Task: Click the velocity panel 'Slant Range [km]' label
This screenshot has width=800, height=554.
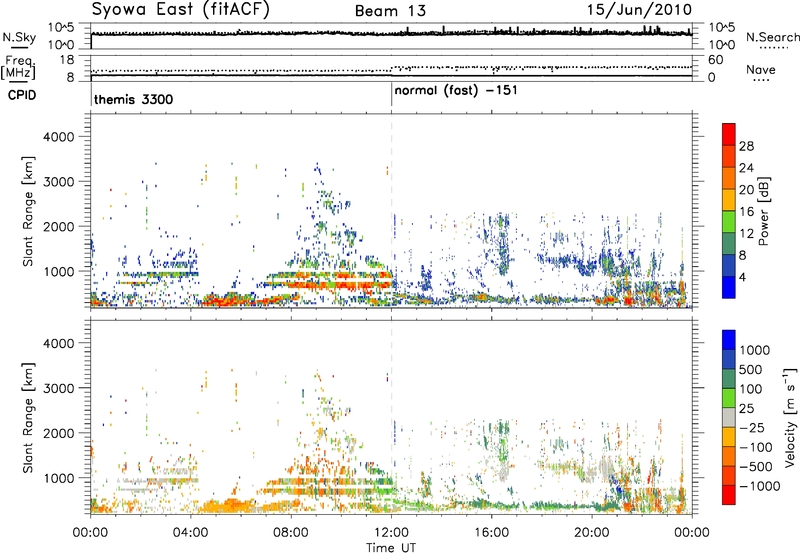Action: (x=28, y=417)
